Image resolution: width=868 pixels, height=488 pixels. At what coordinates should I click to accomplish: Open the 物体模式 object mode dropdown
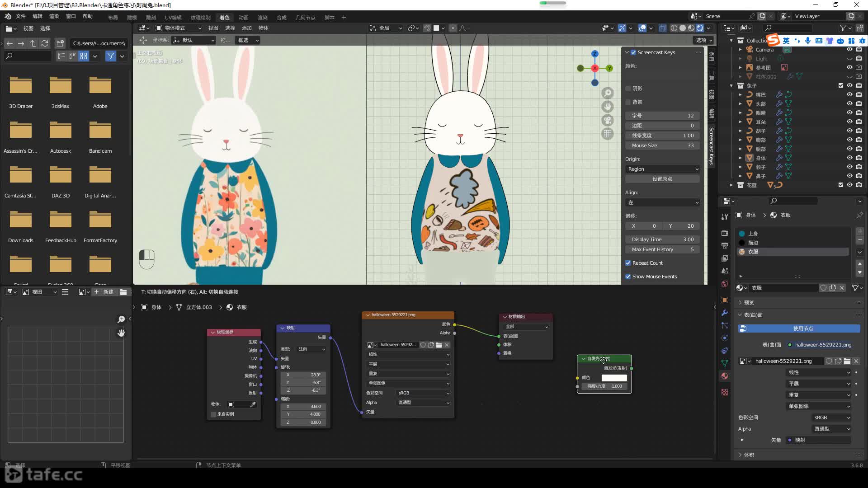click(179, 28)
